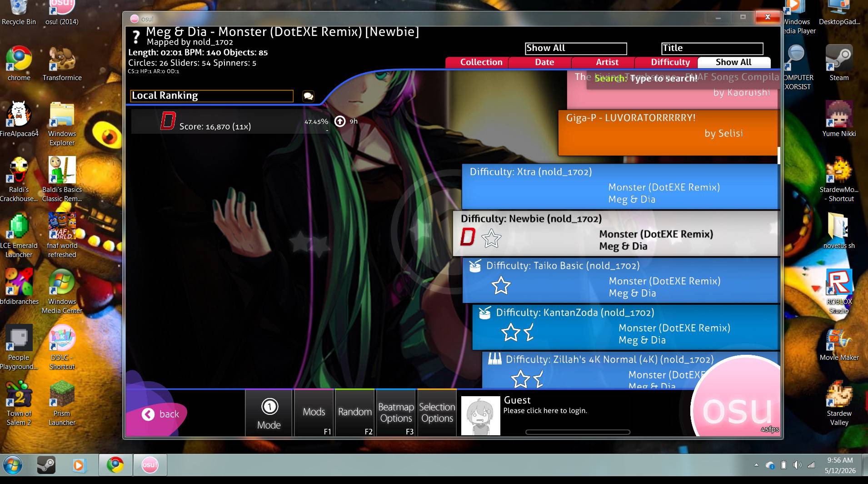868x484 pixels.
Task: Click the big pink osu! logo
Action: point(736,405)
